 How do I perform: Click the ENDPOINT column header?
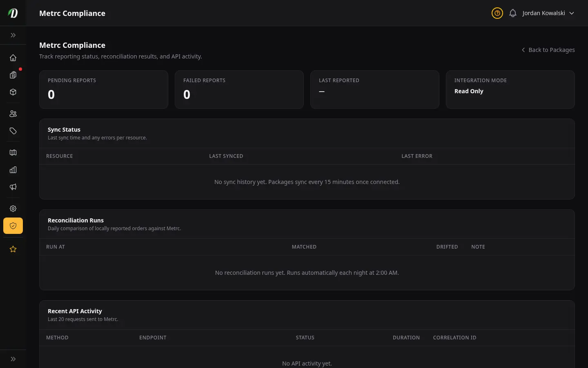click(153, 338)
